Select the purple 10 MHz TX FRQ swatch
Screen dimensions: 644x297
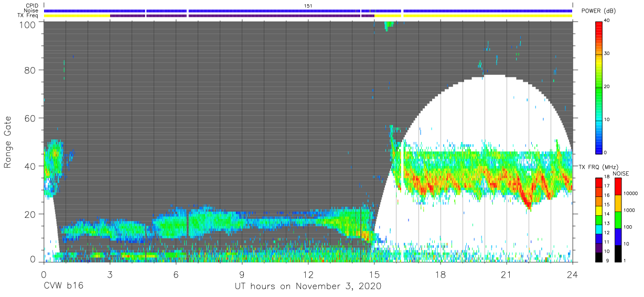(x=599, y=252)
